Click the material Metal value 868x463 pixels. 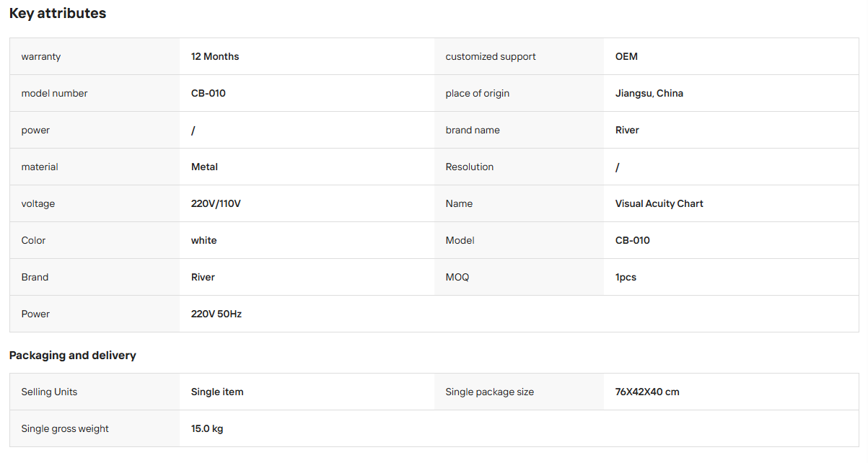point(204,167)
